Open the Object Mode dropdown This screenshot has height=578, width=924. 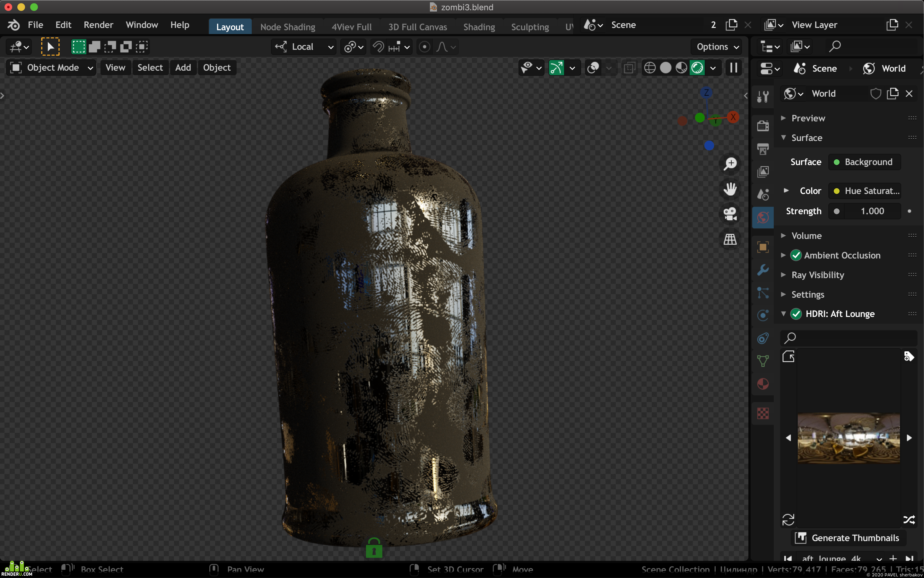tap(51, 68)
